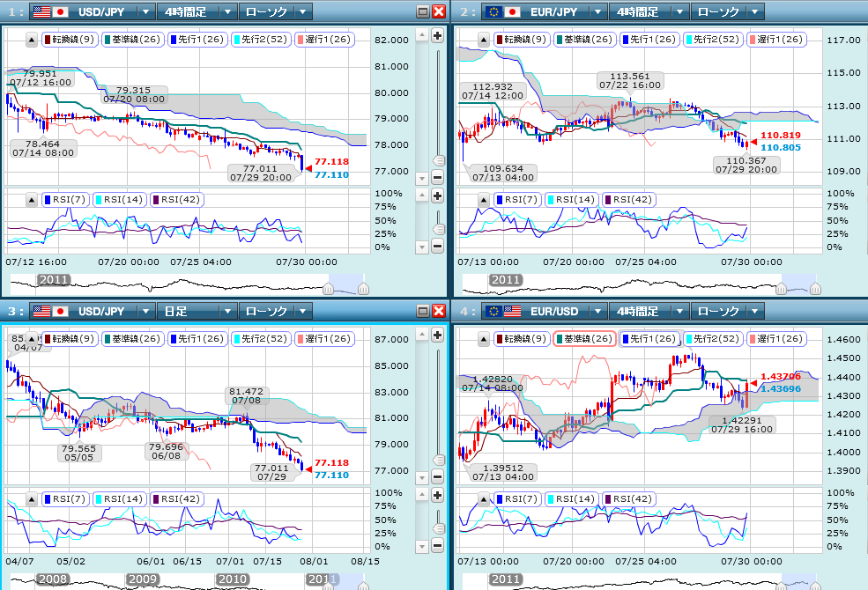Click scroll up arrow in chart 1 price panel
868x590 pixels.
422,35
